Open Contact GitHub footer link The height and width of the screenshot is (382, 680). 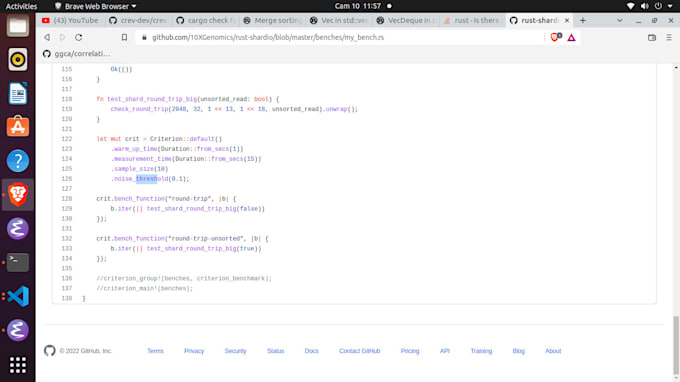(360, 351)
